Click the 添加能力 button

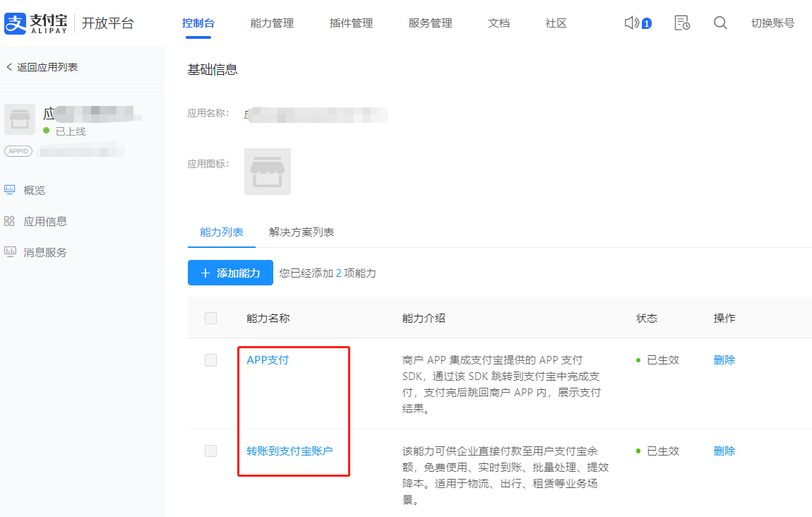(x=230, y=273)
